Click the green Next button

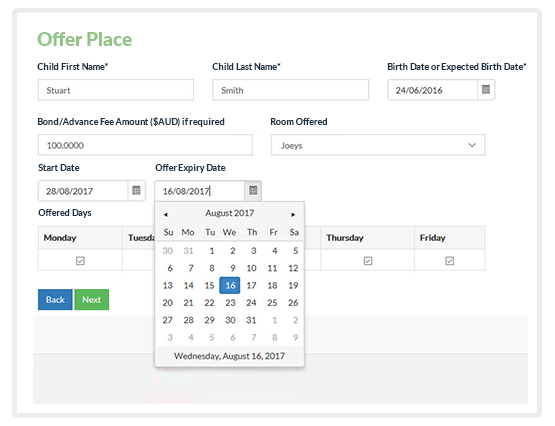92,300
